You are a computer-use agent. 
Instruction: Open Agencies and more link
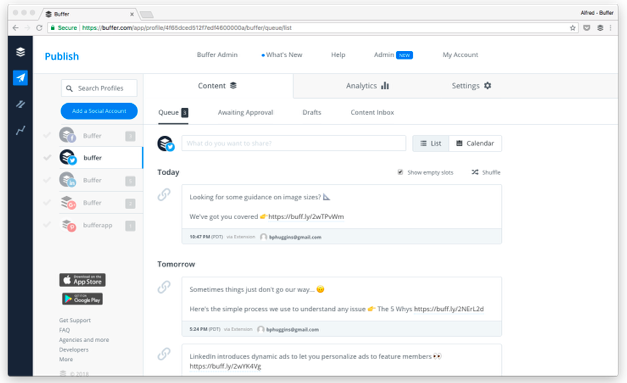[84, 340]
